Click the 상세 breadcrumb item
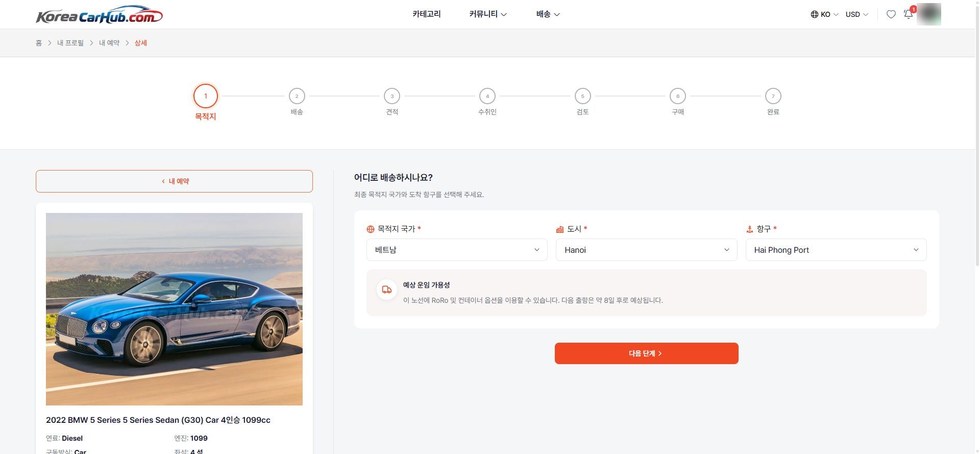This screenshot has height=454, width=980. point(141,43)
